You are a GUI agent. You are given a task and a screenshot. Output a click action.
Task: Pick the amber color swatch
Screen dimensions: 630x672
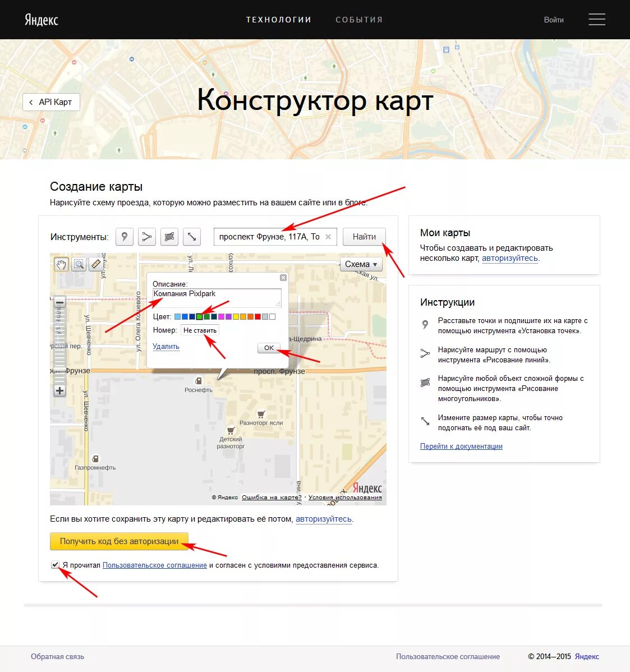[243, 317]
